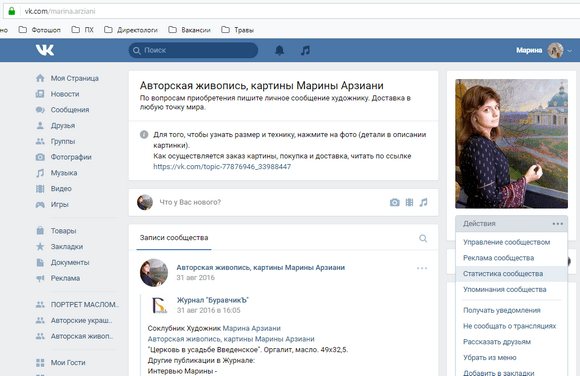Open notifications bell icon

(280, 50)
